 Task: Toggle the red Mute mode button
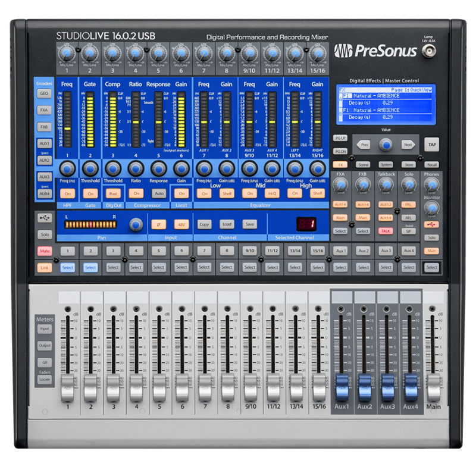(45, 251)
